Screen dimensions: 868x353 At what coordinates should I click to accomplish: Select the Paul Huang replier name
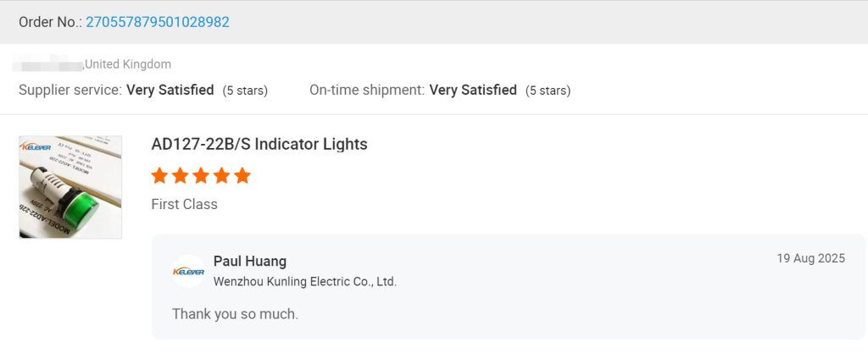(x=250, y=261)
